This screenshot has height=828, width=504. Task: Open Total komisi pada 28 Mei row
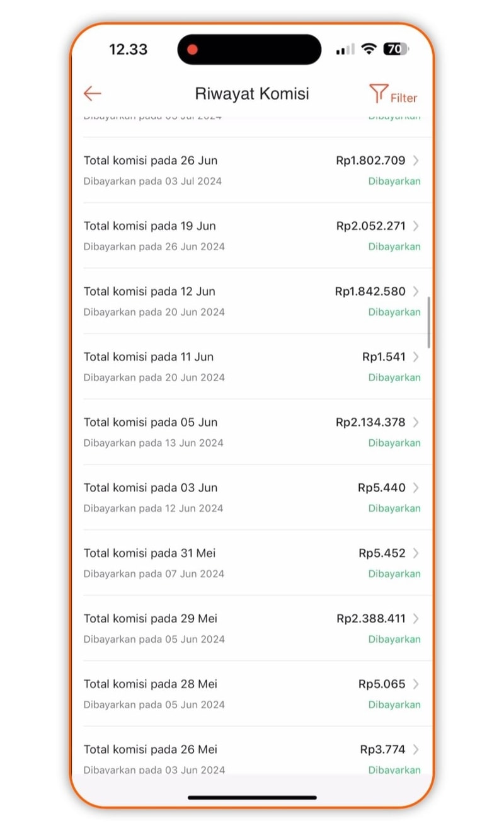pos(151,684)
